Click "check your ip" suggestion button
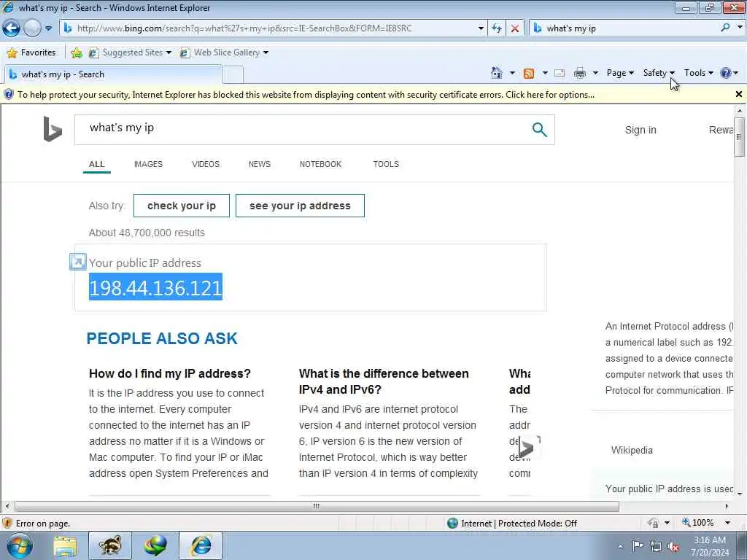Viewport: 747px width, 560px height. pyautogui.click(x=182, y=206)
